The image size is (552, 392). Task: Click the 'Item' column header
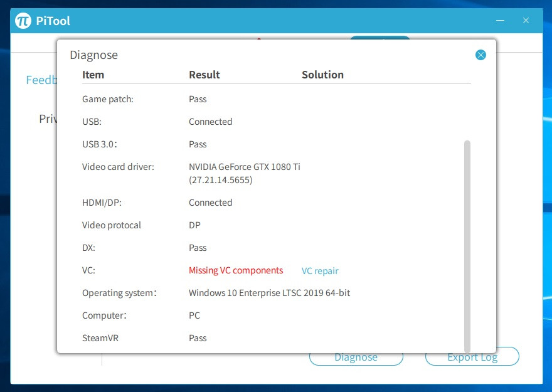tap(93, 75)
